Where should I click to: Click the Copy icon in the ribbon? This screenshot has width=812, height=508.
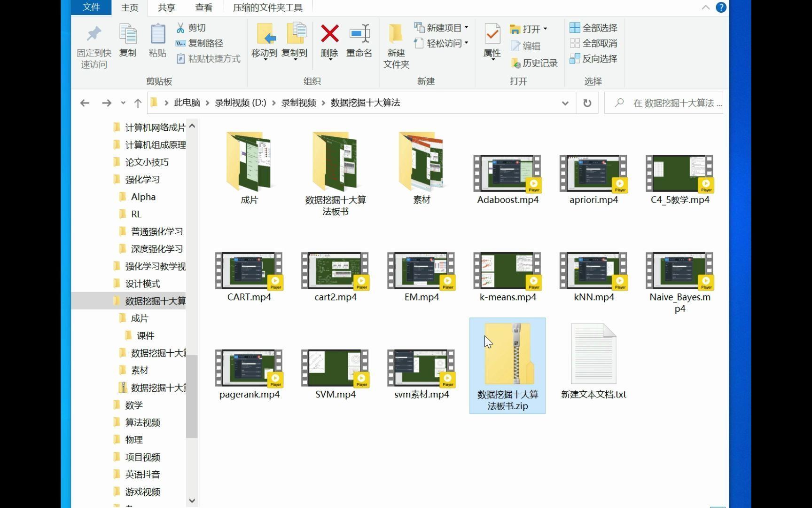pyautogui.click(x=128, y=40)
